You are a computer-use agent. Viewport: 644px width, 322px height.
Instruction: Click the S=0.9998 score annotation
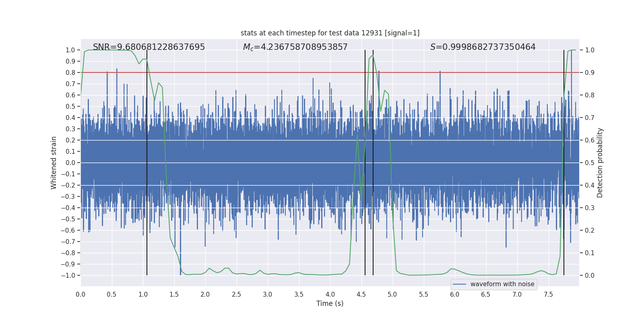[483, 47]
